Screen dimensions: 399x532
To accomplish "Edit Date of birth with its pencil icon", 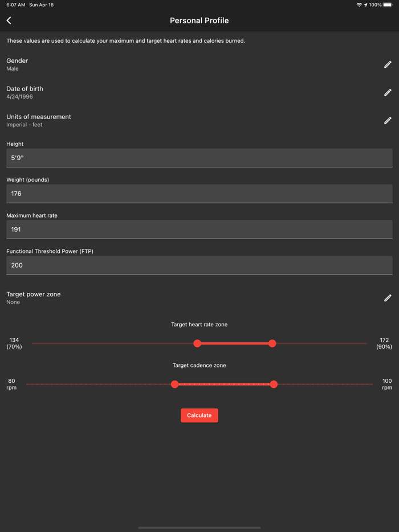I will coord(388,92).
